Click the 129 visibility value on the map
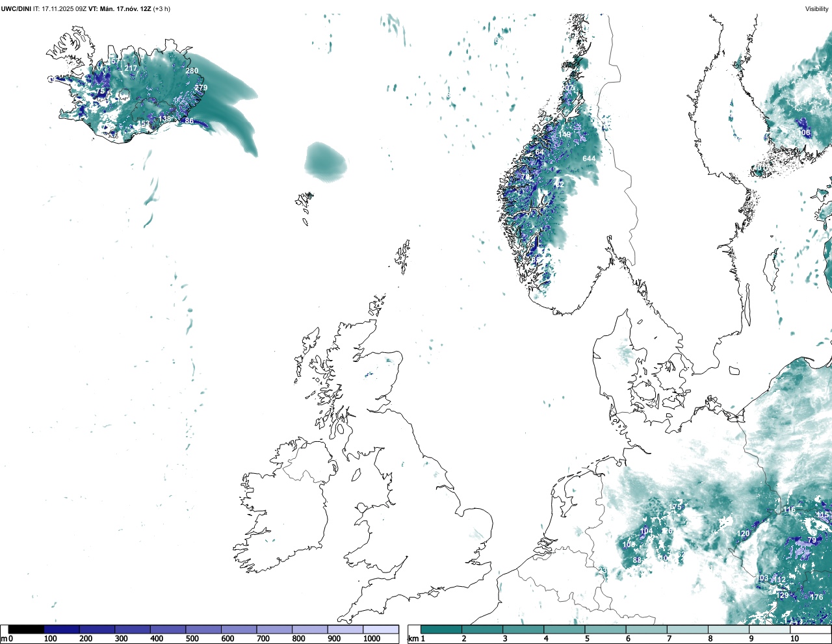This screenshot has width=832, height=644. [783, 595]
